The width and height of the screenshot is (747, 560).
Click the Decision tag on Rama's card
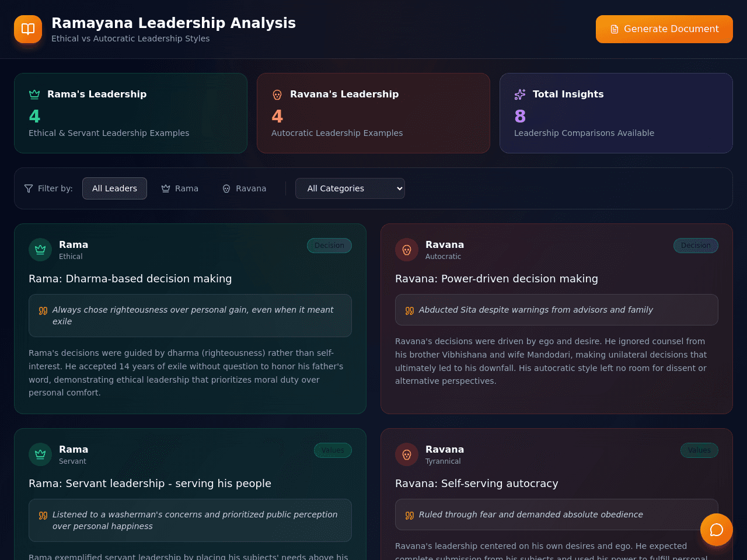[329, 246]
